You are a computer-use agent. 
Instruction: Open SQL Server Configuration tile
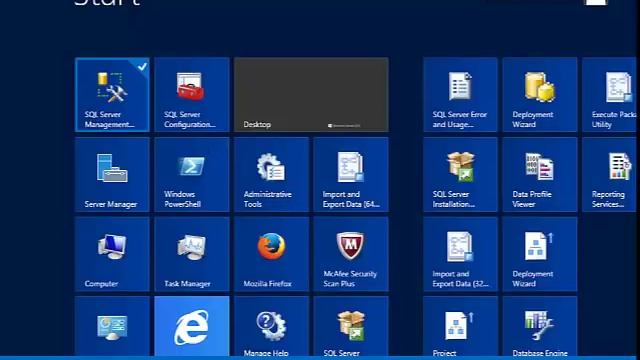click(192, 95)
